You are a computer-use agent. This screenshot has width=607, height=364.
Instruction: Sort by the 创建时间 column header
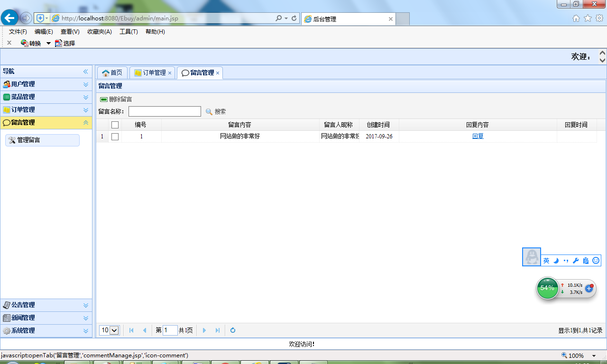pos(378,125)
